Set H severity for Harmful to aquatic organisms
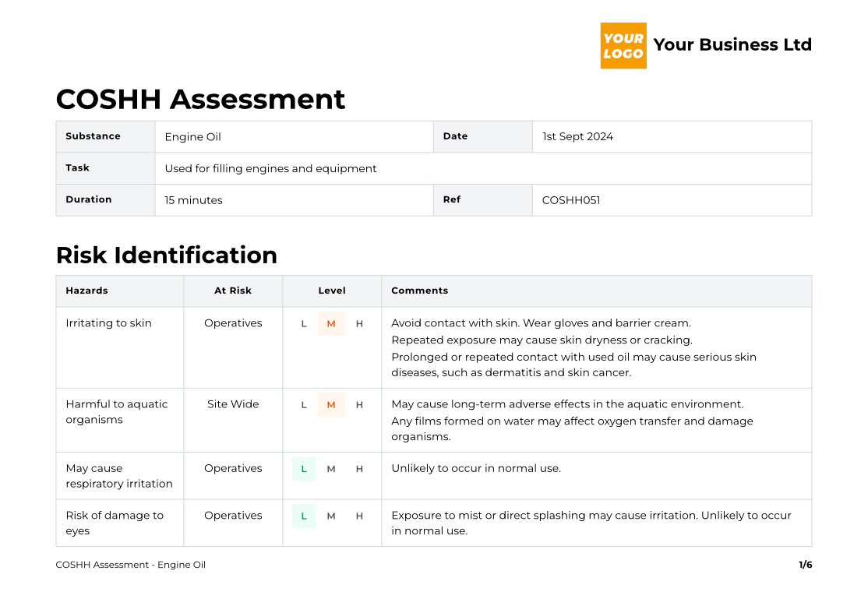868x613 pixels. pos(359,404)
